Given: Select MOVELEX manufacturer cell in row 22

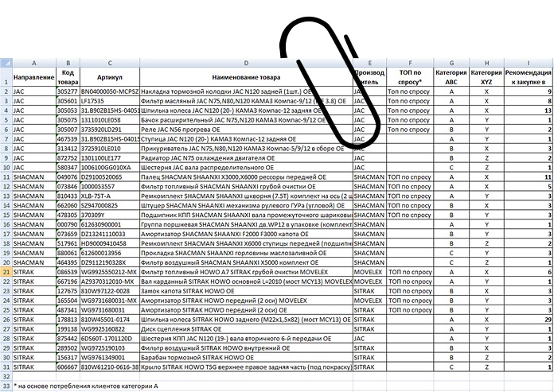Looking at the screenshot, I should 369,282.
